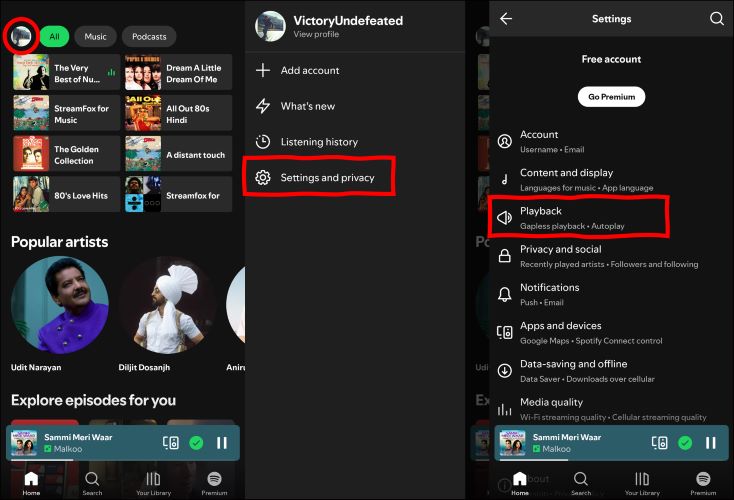Open Data-saving and offline settings
Screen dimensions: 734x500
pos(573,370)
